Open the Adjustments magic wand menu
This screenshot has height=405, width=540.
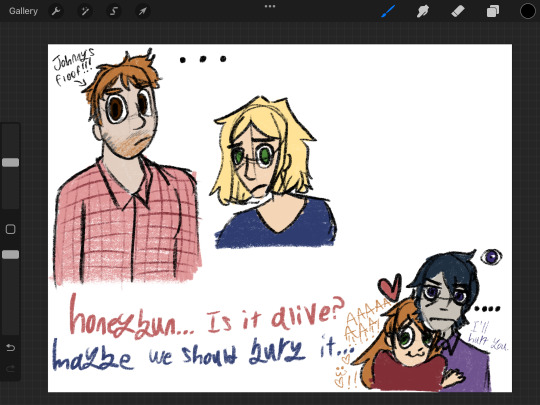(x=85, y=11)
